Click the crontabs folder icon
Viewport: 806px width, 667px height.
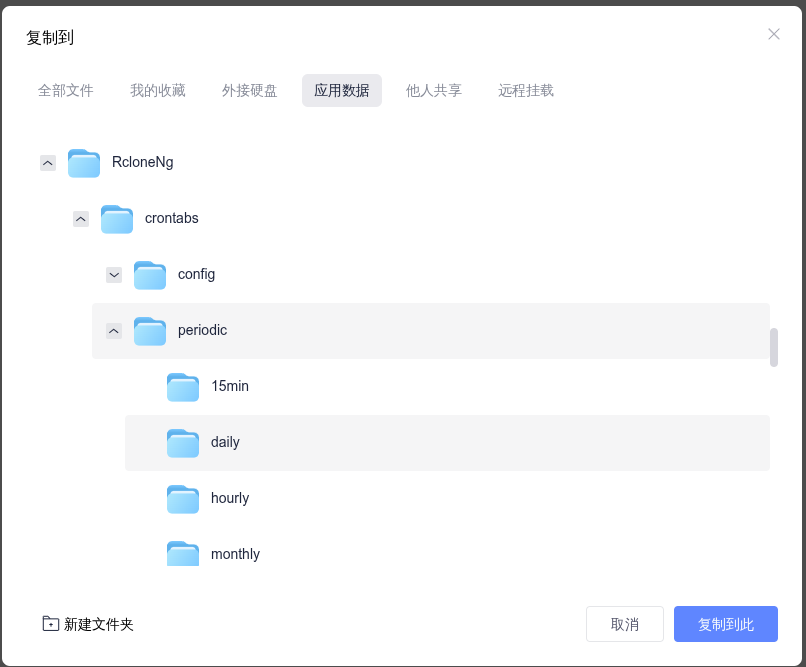[x=117, y=219]
